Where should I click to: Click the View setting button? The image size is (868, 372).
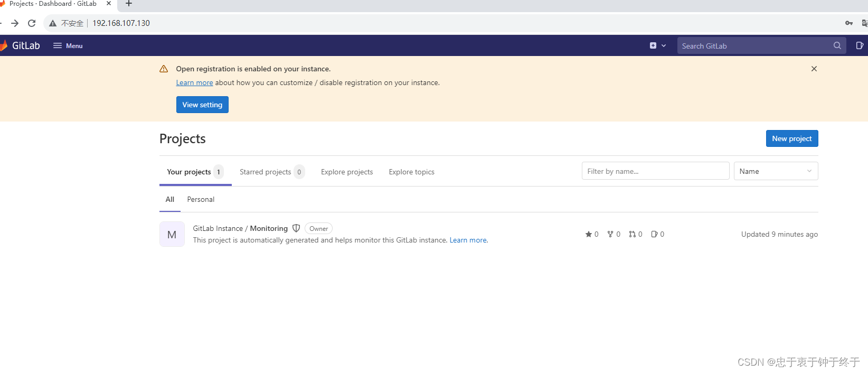click(x=202, y=105)
